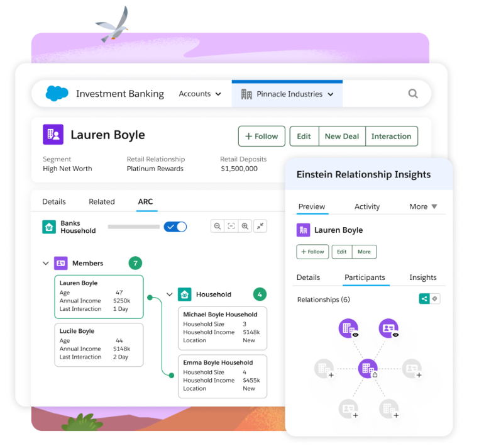Click the green share relationships icon
Image resolution: width=479 pixels, height=448 pixels.
pyautogui.click(x=424, y=299)
